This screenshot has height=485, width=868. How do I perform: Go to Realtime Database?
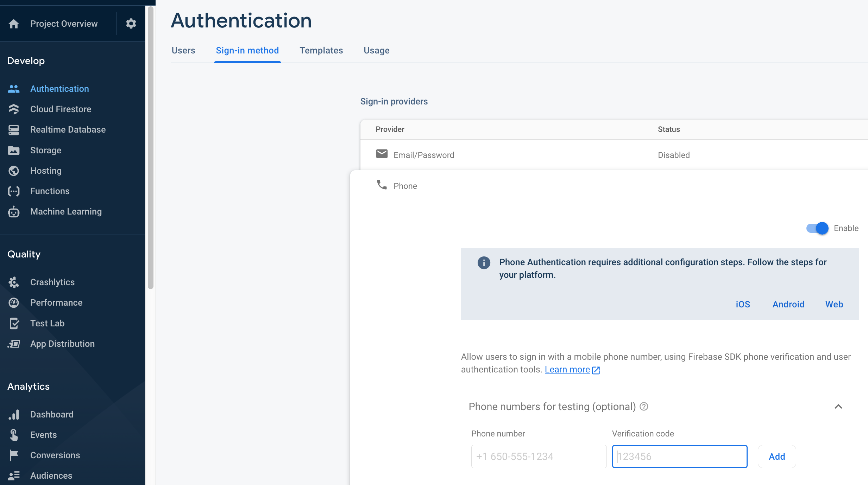click(x=68, y=130)
